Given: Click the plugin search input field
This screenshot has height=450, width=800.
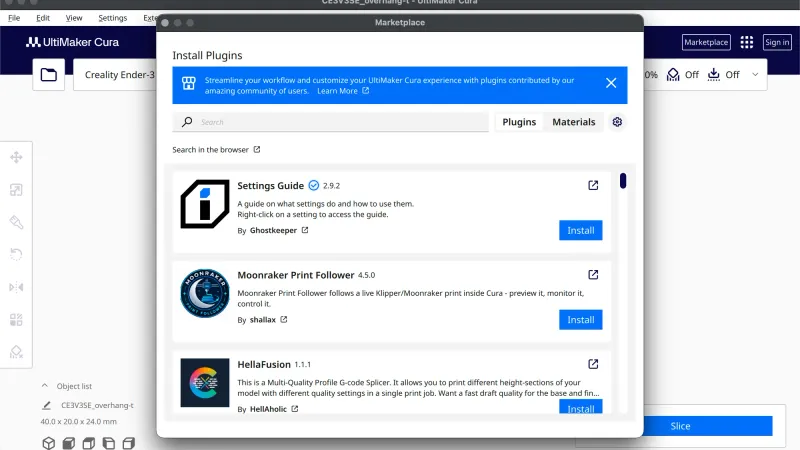Looking at the screenshot, I should [x=331, y=122].
